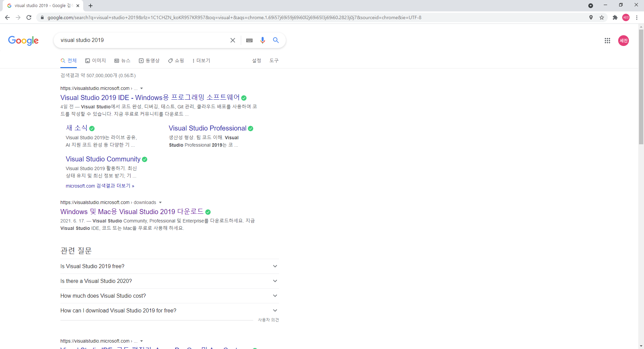Bookmark this page with the star icon
Viewport: 644px width, 349px height.
coord(602,17)
